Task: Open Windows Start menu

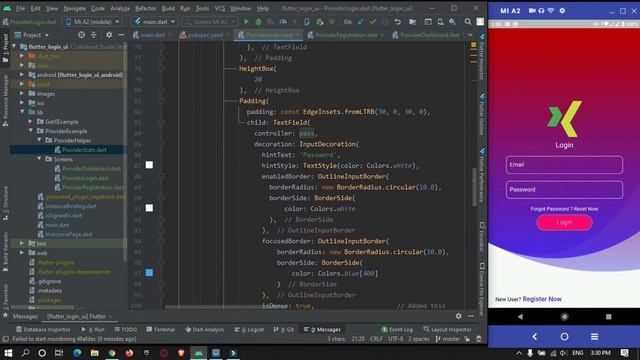Action: (x=8, y=353)
